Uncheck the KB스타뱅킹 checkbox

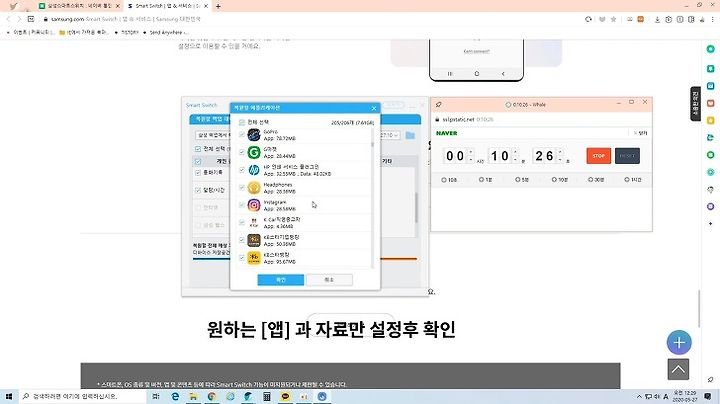(242, 258)
